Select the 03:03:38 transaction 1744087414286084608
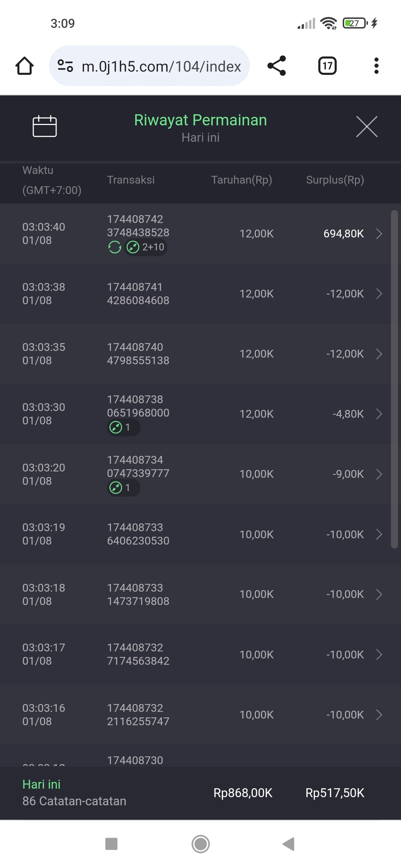 [138, 294]
